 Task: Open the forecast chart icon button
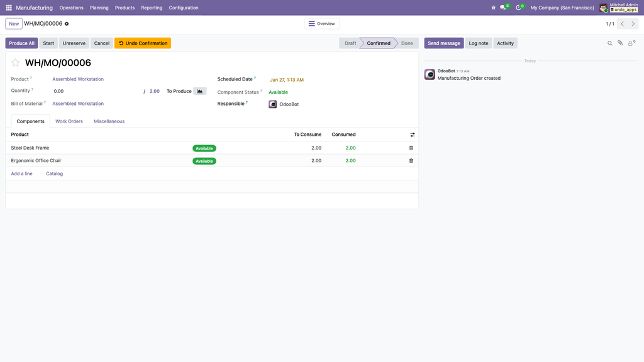(x=199, y=91)
